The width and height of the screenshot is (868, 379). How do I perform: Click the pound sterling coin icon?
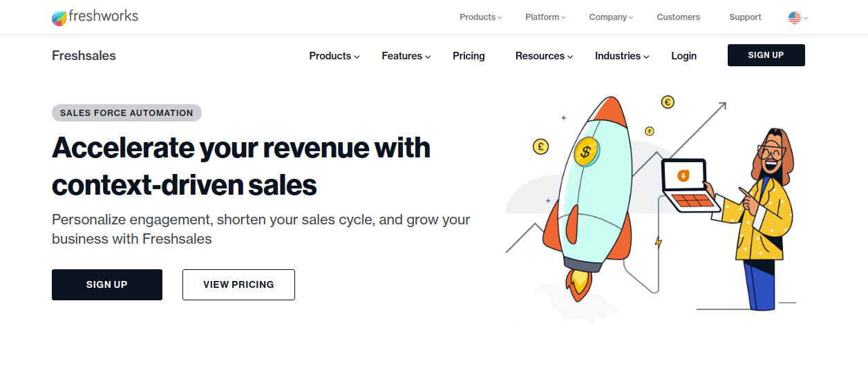[x=540, y=146]
